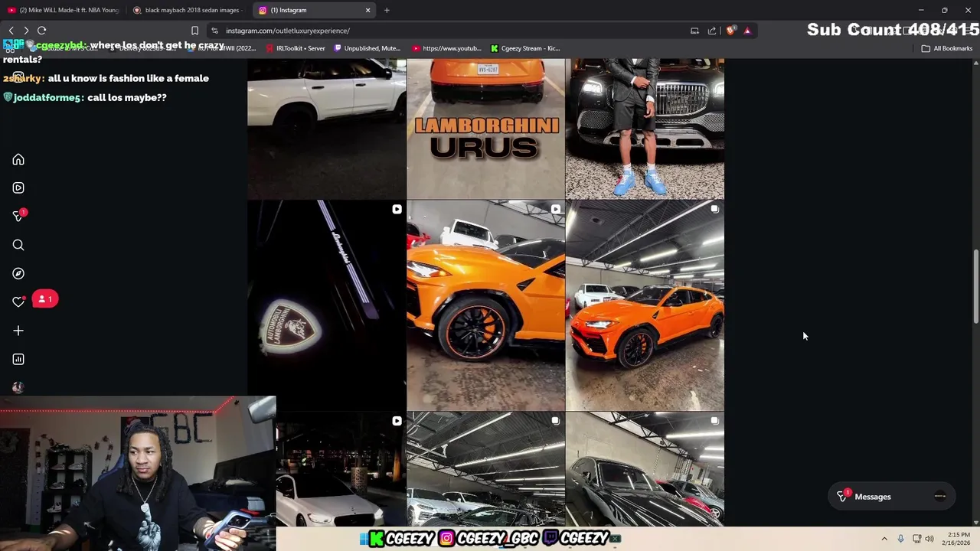
Task: Click the screen cast icon in address bar
Action: [694, 31]
